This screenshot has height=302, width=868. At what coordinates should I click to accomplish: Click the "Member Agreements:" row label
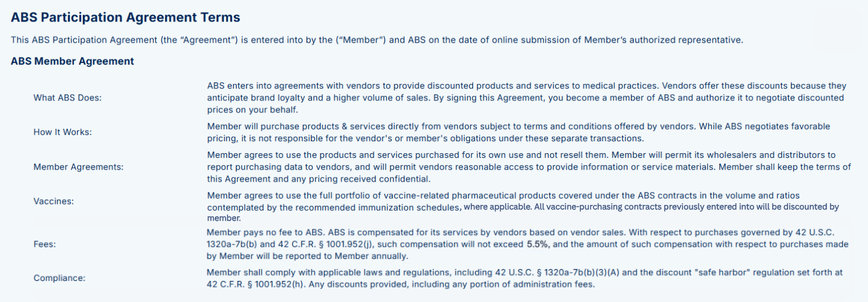pyautogui.click(x=78, y=167)
